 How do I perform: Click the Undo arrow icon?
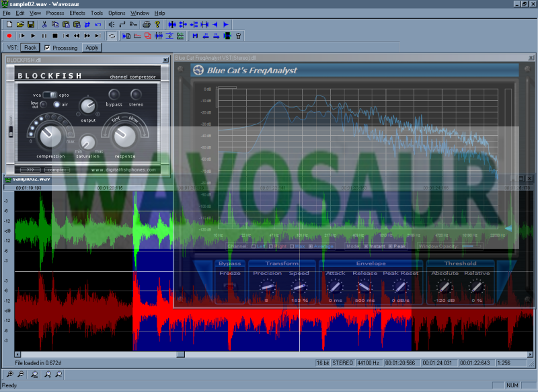point(98,24)
